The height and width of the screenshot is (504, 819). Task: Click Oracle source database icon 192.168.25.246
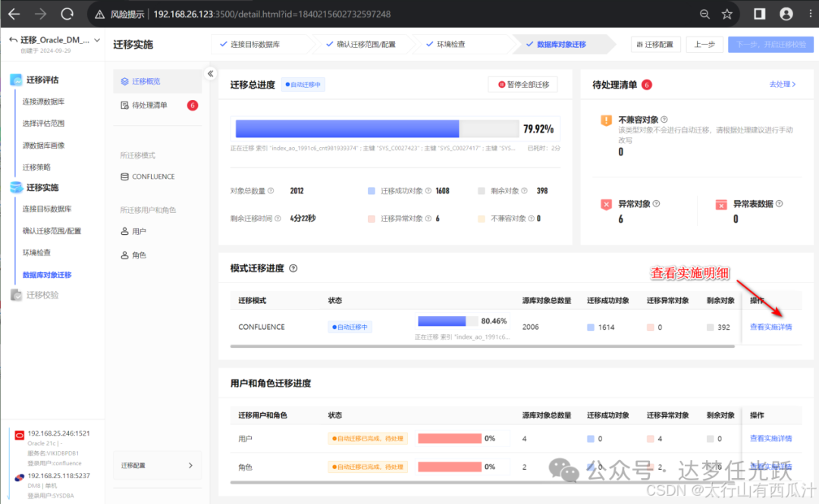click(x=19, y=434)
